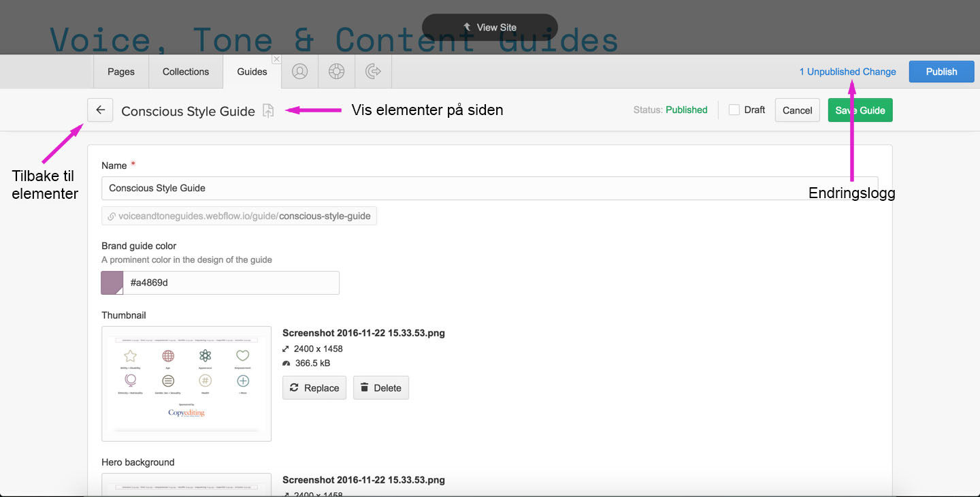Click the View Site button
This screenshot has width=980, height=497.
490,27
